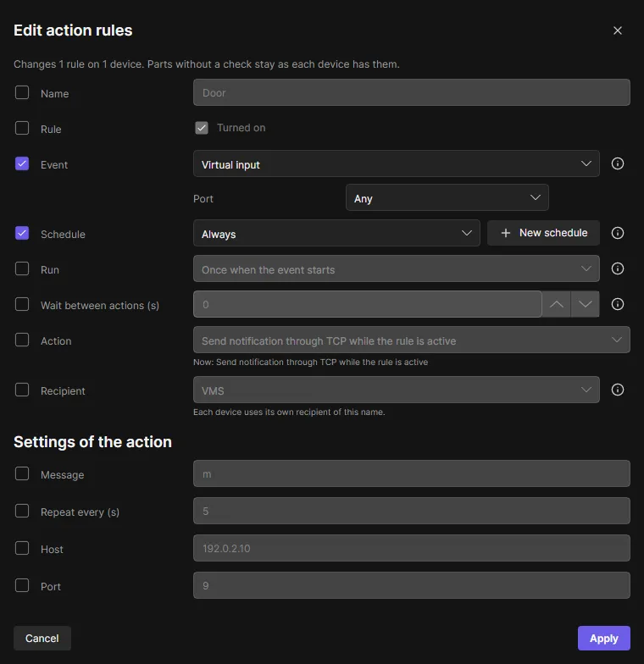Open the Once when the event starts dropdown
This screenshot has width=644, height=664.
coord(397,268)
